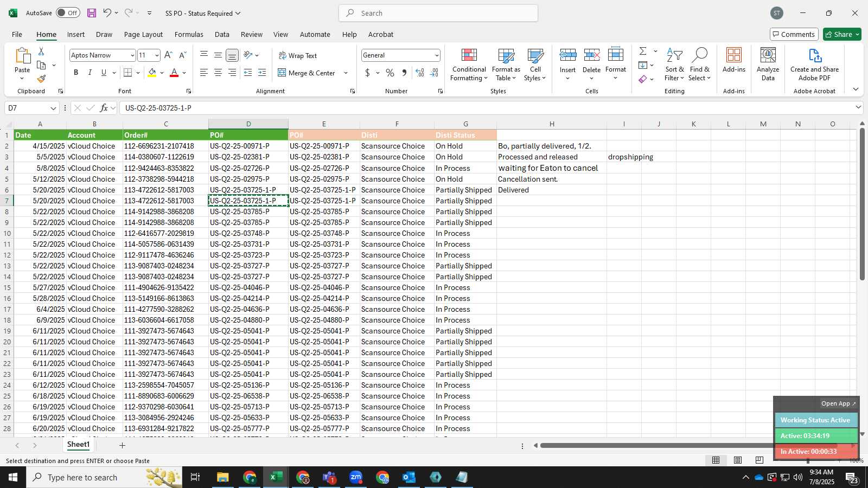
Task: Open the Merge & Center dropdown arrow
Action: (346, 73)
